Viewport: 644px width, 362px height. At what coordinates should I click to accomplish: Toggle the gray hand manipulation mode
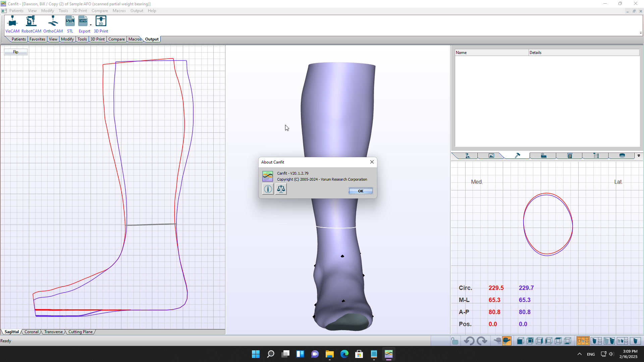click(x=497, y=341)
